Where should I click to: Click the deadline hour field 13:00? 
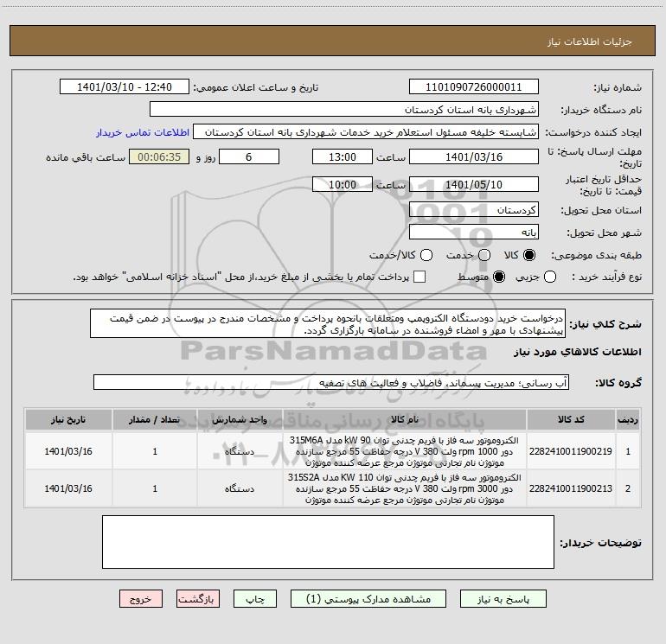[x=343, y=156]
